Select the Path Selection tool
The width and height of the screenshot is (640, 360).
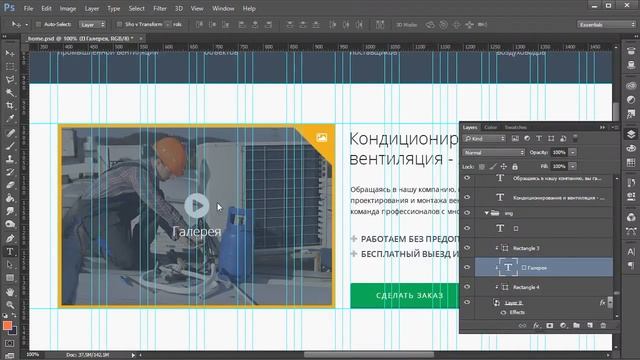coord(10,264)
